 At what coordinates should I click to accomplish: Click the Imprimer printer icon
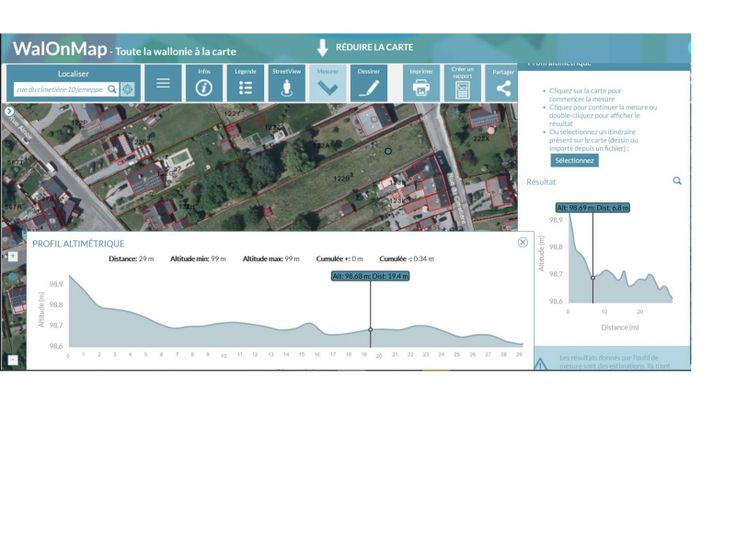[x=421, y=85]
